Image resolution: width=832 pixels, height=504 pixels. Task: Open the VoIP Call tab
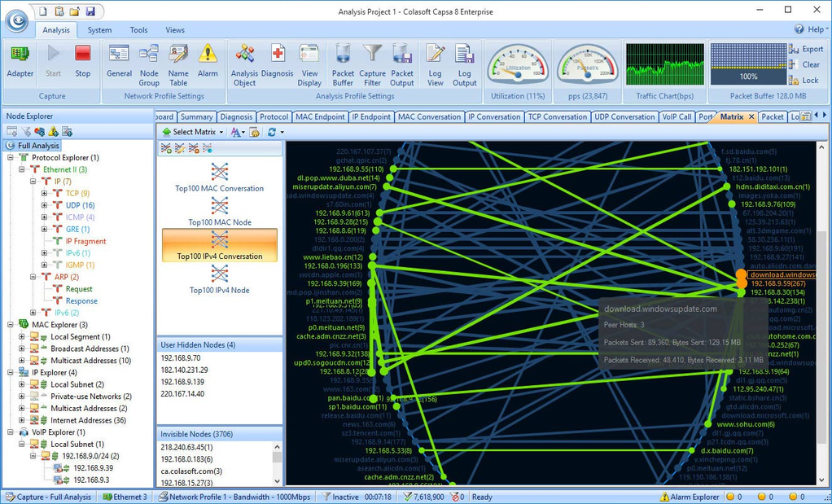pyautogui.click(x=677, y=116)
